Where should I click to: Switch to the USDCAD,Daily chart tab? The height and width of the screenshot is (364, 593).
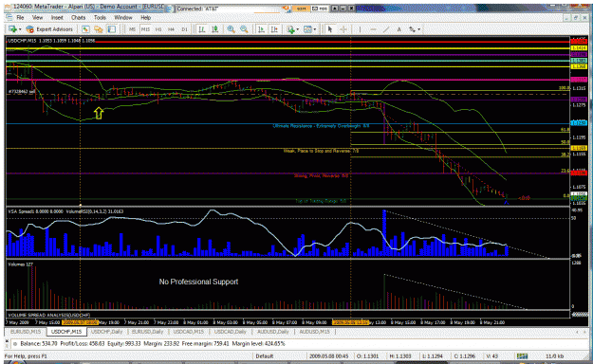coord(231,332)
